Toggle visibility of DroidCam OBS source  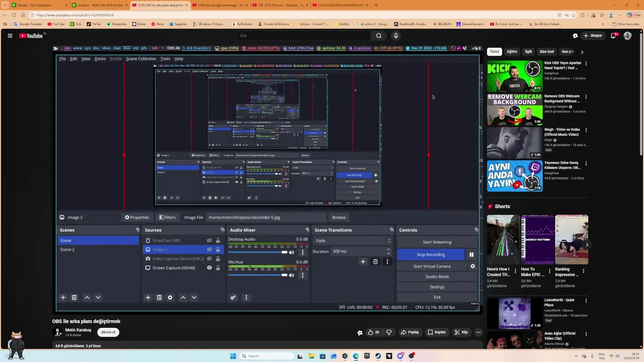(x=209, y=241)
